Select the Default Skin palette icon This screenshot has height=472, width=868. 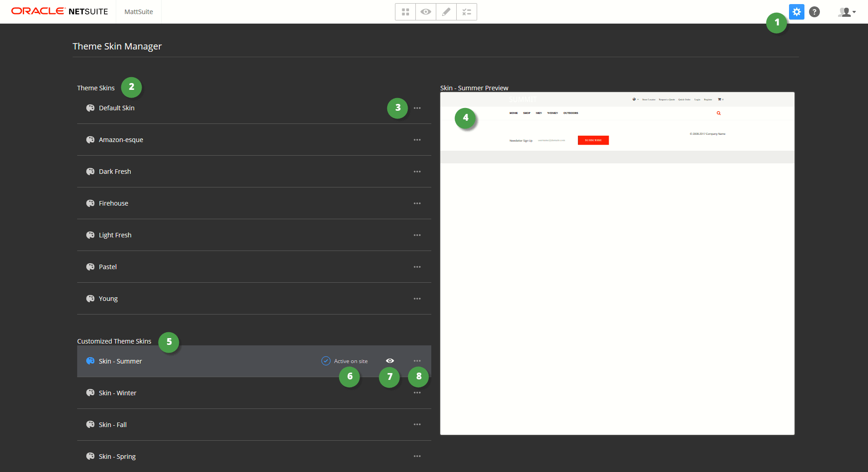[90, 108]
